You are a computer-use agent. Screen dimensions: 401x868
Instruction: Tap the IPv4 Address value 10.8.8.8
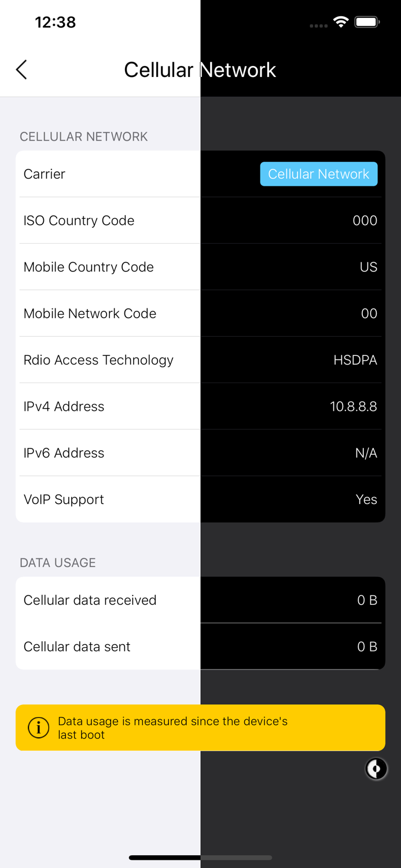coord(353,406)
